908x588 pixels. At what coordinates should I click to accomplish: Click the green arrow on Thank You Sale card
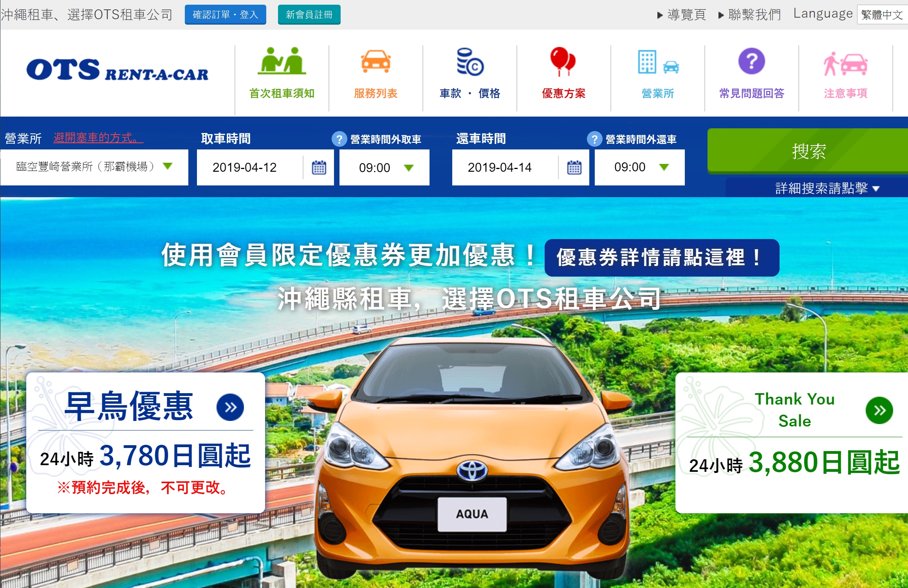[879, 410]
